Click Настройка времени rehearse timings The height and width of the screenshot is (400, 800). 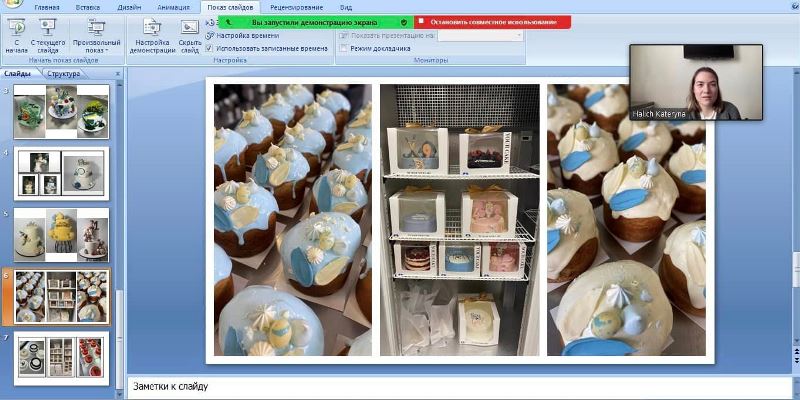(242, 36)
